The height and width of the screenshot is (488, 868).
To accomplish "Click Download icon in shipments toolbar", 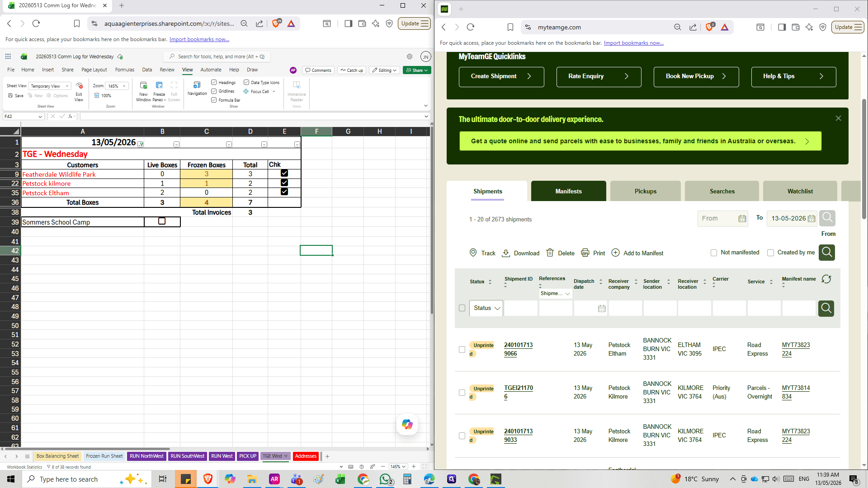I will pyautogui.click(x=506, y=253).
